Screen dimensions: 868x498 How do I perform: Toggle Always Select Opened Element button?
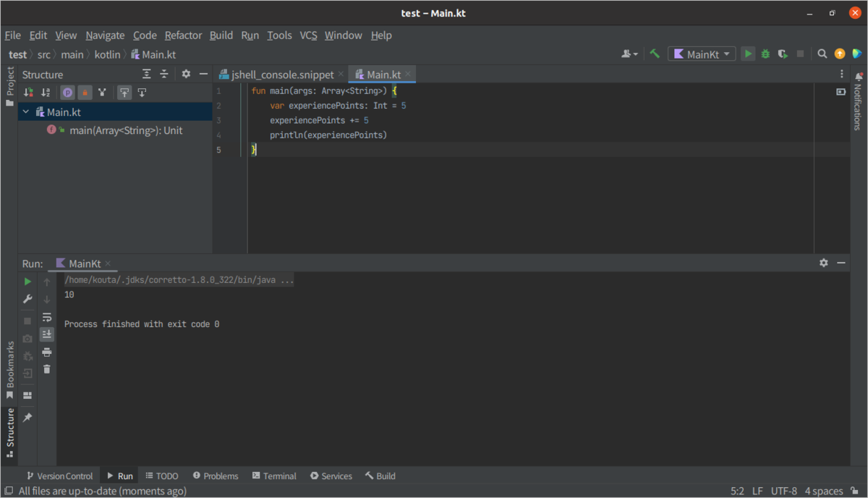point(124,92)
